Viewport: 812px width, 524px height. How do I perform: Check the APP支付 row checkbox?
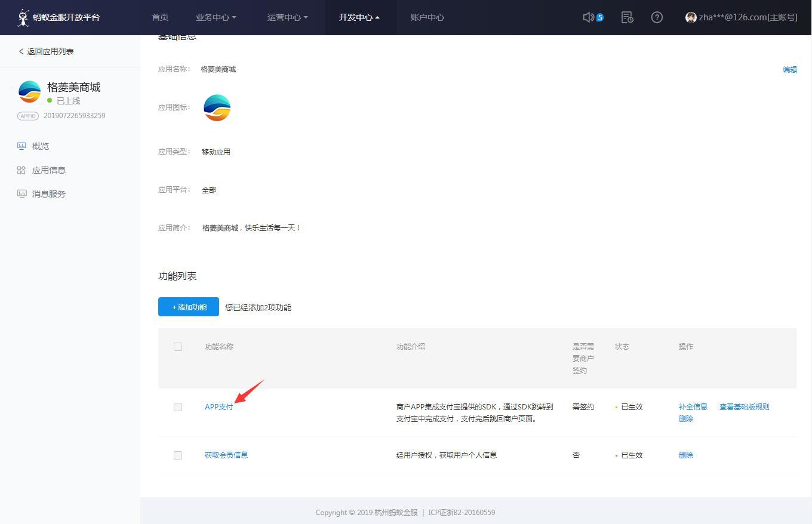(178, 407)
